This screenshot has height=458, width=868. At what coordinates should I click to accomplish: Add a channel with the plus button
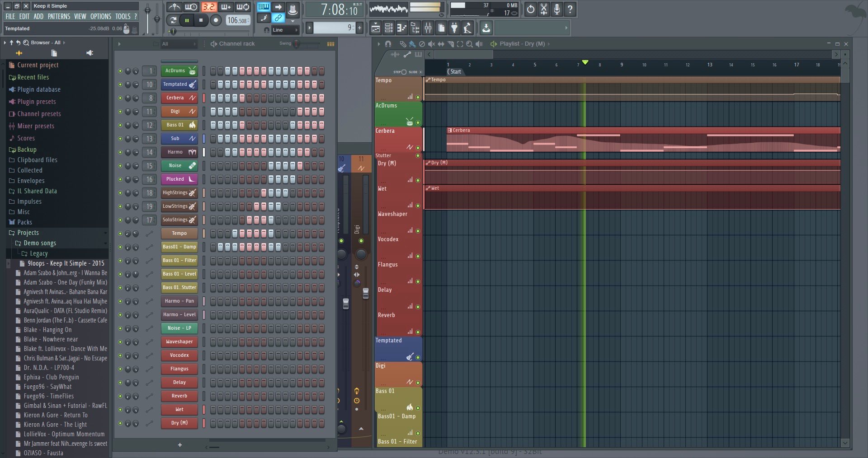pyautogui.click(x=180, y=445)
